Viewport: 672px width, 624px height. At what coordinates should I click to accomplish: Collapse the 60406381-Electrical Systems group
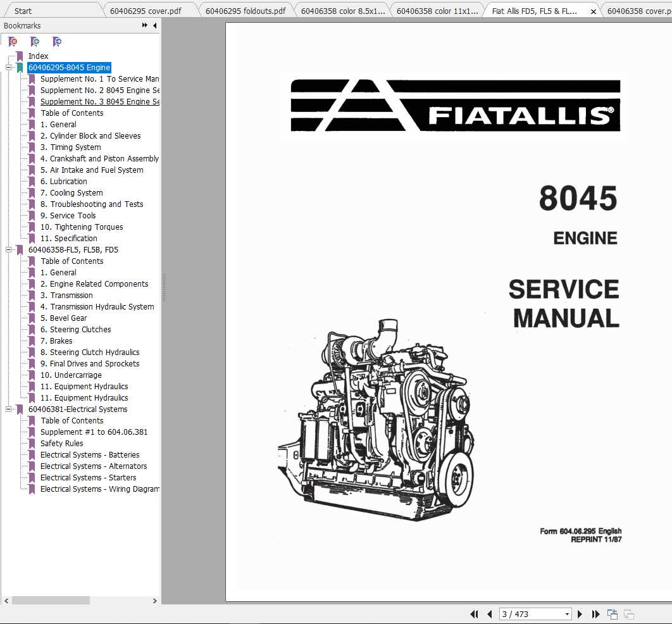(8, 409)
